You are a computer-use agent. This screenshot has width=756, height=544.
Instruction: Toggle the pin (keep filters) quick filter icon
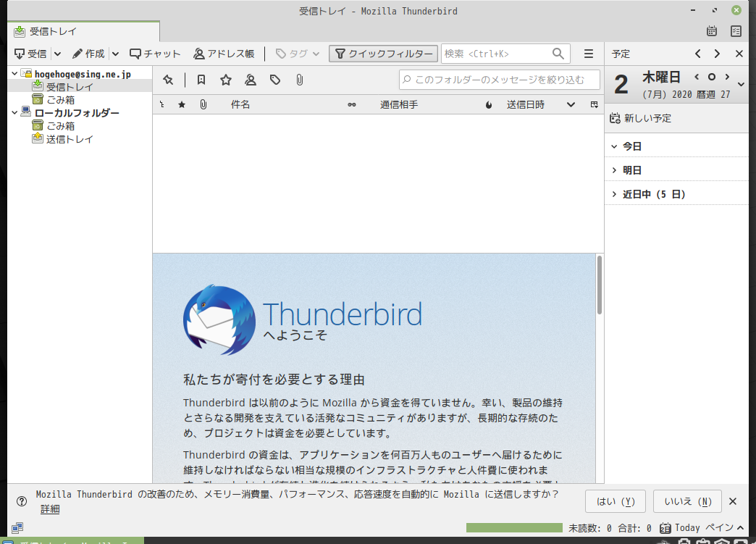(168, 80)
